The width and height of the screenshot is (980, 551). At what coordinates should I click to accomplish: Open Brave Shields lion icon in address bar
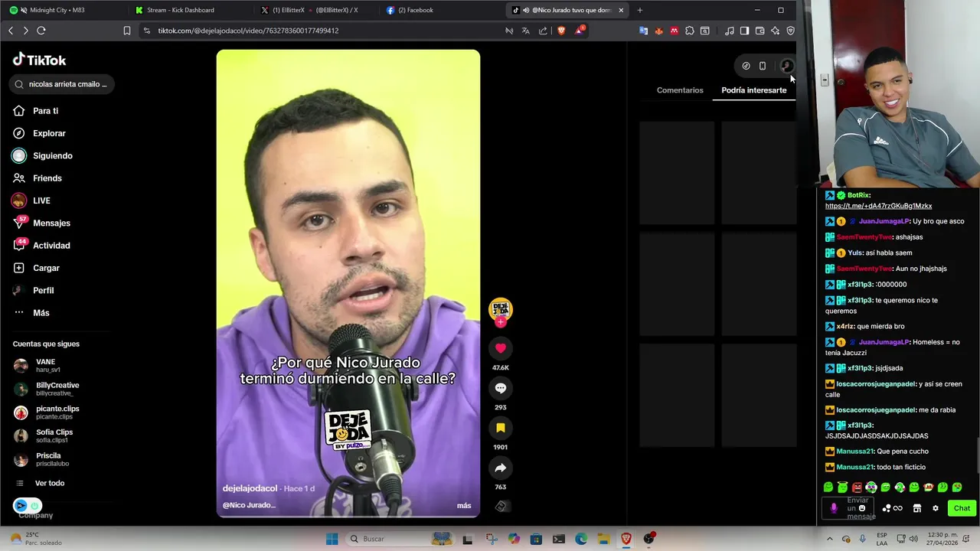(x=561, y=31)
